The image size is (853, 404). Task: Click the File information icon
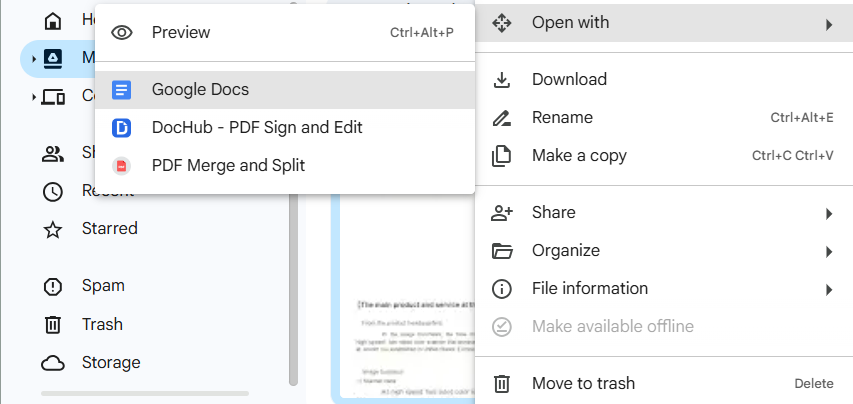click(501, 289)
